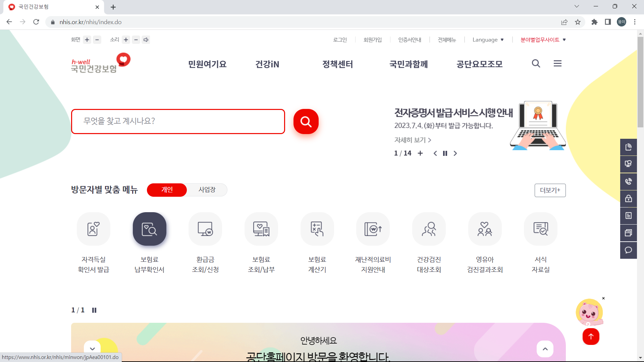
Task: Switch to 개인 visitor menu
Action: pyautogui.click(x=167, y=190)
